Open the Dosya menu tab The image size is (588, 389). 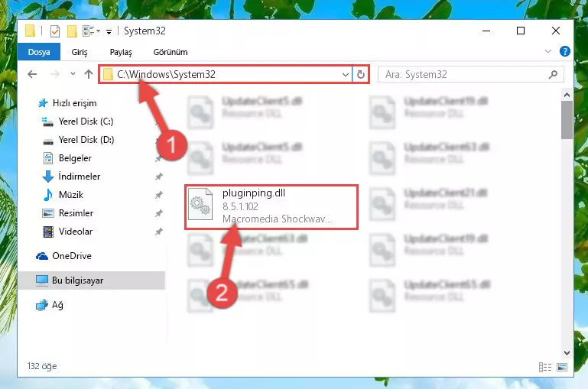click(39, 52)
